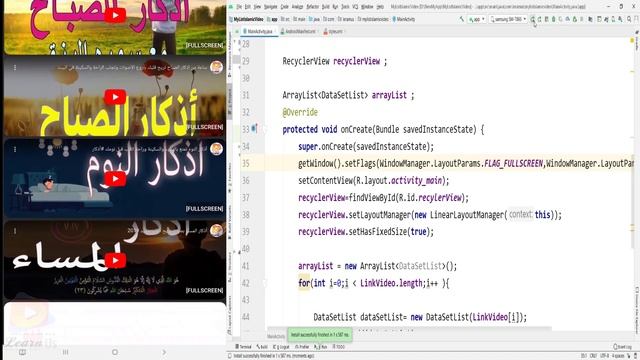Open three-dot menu on yellow-title video

15,68
